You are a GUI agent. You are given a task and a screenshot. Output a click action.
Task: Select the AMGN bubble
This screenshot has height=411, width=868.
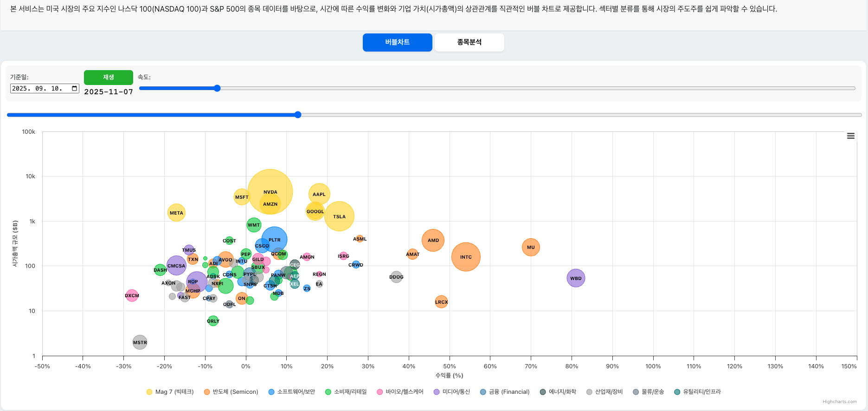click(x=307, y=257)
